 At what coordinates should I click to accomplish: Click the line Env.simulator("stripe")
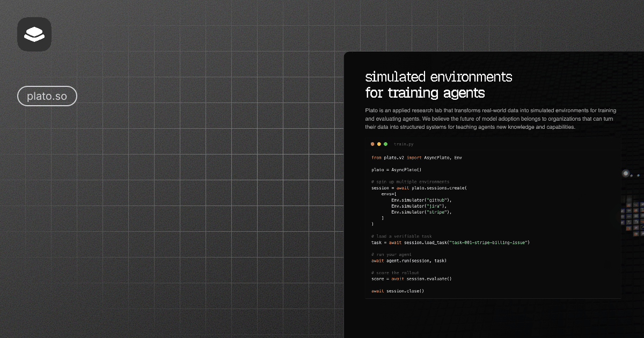[421, 212]
